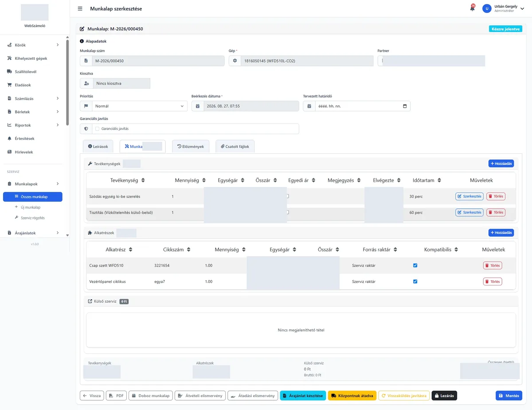Viewport: 532px width, 410px height.
Task: Expand the Számlázás sidebar menu
Action: pyautogui.click(x=58, y=98)
